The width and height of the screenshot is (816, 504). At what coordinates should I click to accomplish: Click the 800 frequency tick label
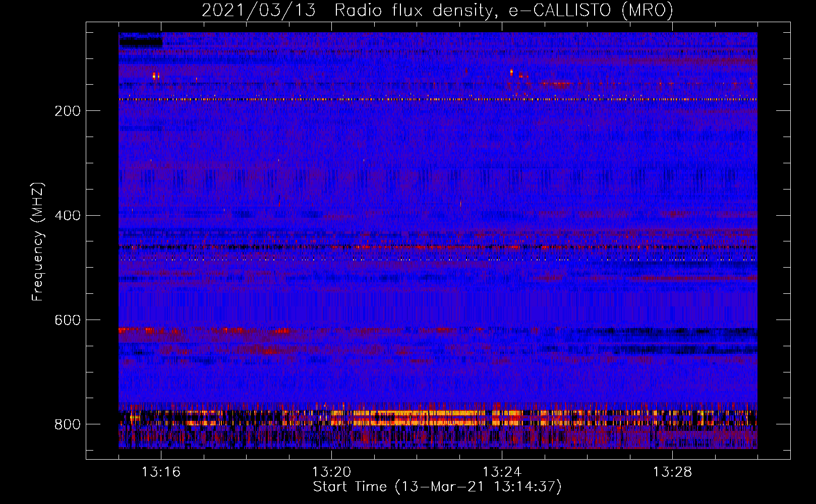click(x=68, y=425)
